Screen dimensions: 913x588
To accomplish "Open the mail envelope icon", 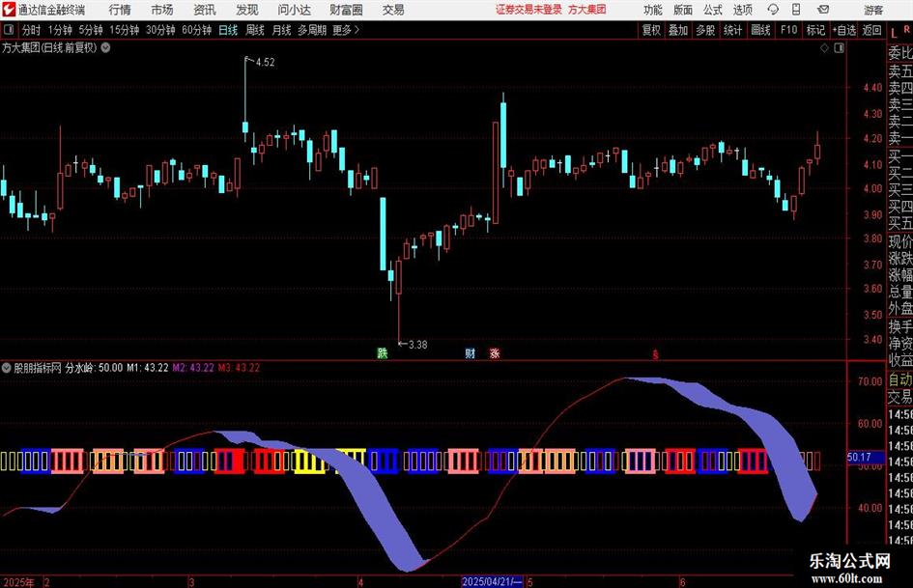I will (823, 10).
